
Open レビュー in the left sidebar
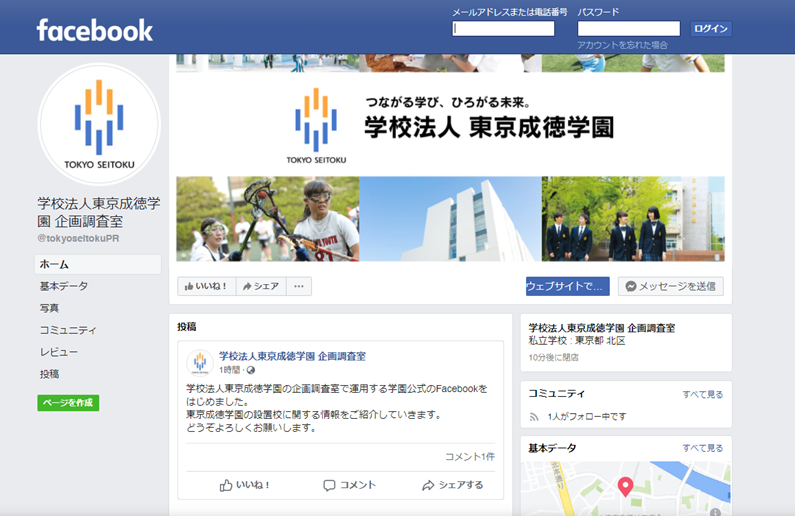click(x=59, y=352)
